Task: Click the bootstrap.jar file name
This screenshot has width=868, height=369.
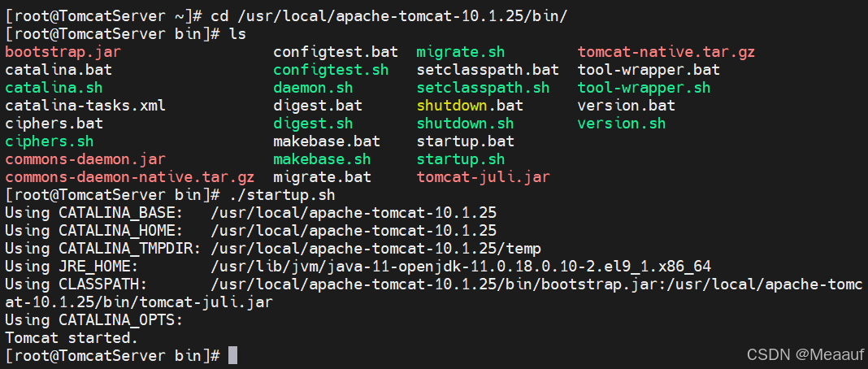Action: (63, 53)
